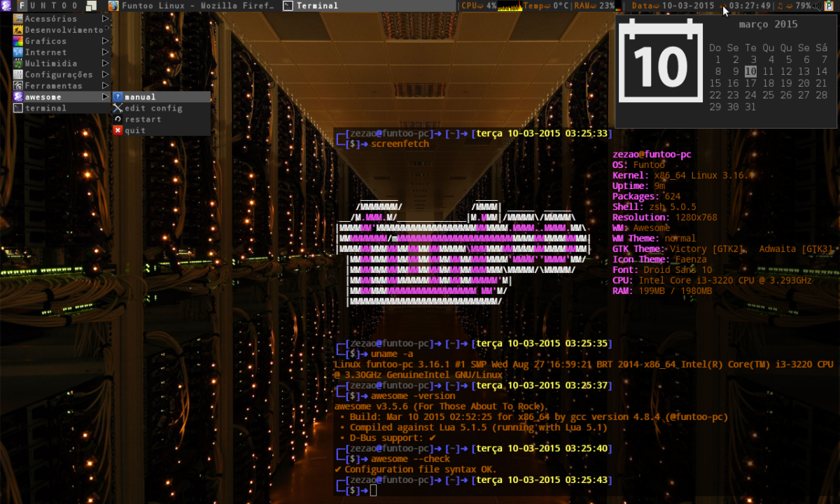Switch to the Mozilla Firefox taskbar entry
The width and height of the screenshot is (840, 504).
pyautogui.click(x=192, y=6)
